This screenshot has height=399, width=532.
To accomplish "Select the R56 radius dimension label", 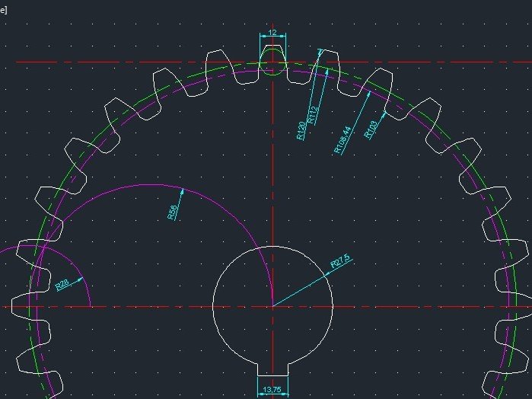I will pos(172,212).
